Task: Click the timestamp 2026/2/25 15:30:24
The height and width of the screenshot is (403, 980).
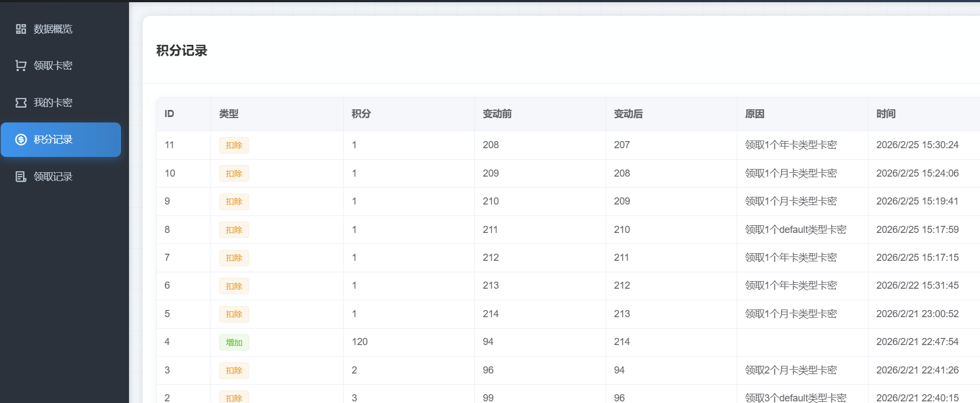Action: [x=917, y=145]
